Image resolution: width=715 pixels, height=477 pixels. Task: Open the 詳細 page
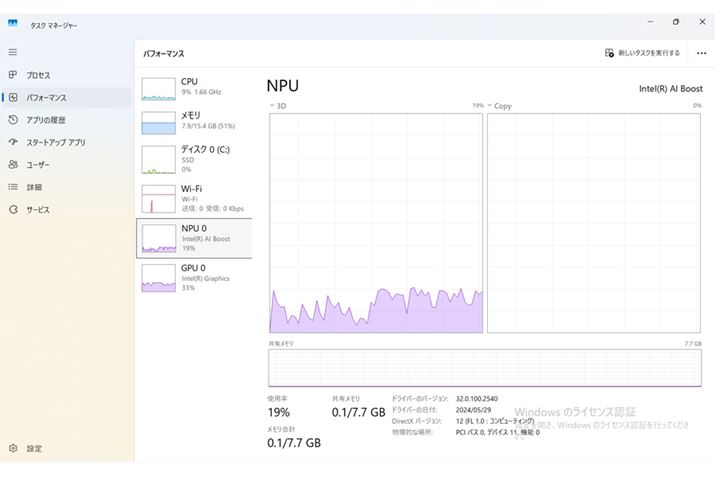[x=66, y=187]
